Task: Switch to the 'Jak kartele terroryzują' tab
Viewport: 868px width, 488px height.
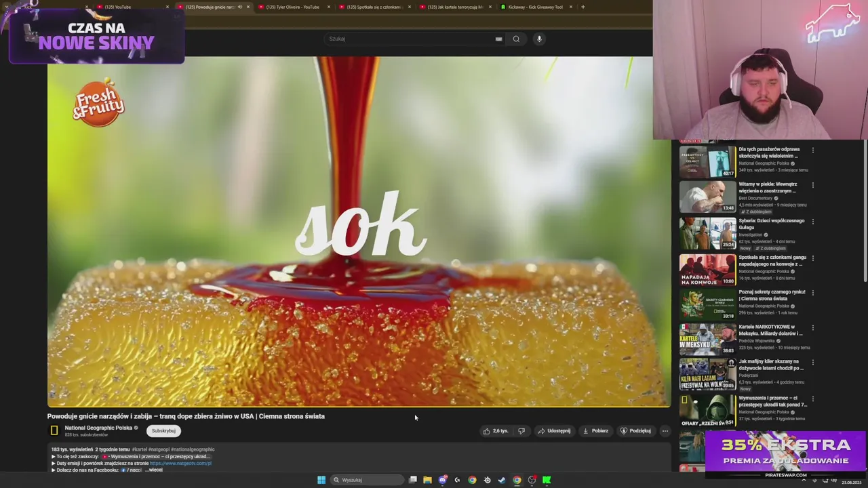Action: pos(455,7)
